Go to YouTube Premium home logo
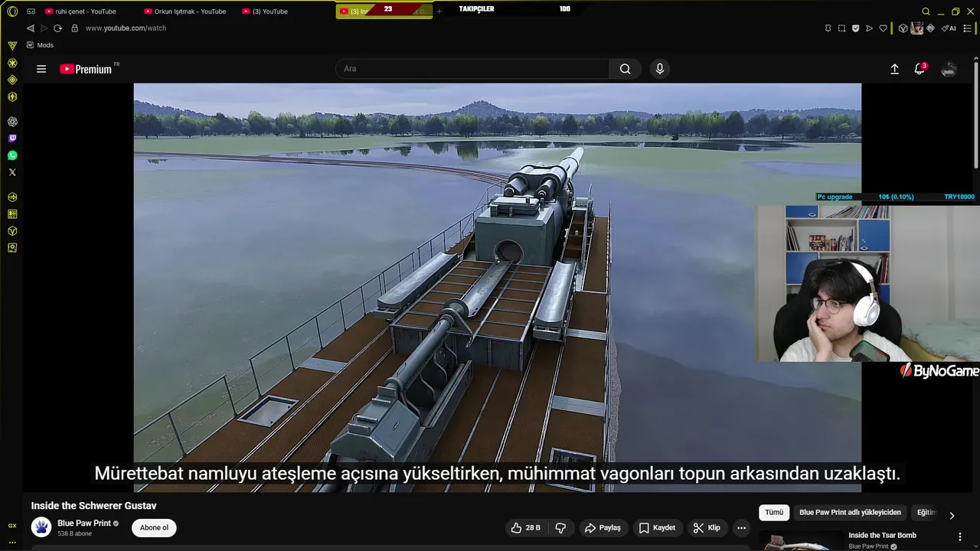This screenshot has width=980, height=551. 87,69
